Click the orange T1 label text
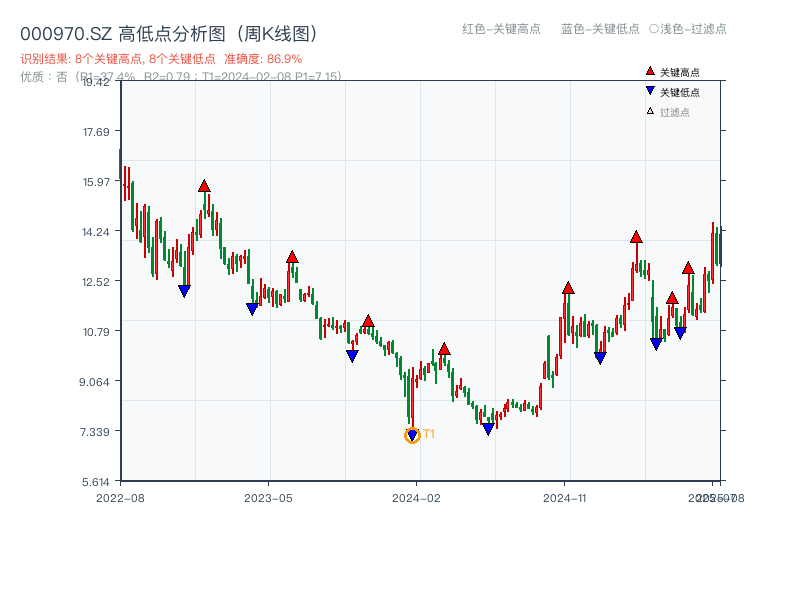This screenshot has width=800, height=600. [x=429, y=434]
